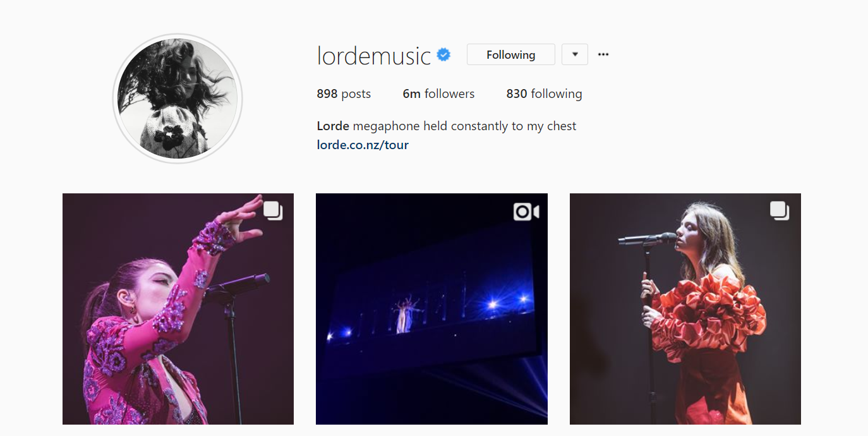Viewport: 868px width, 436px height.
Task: Click the blue verified badge beside lordemusic
Action: tap(444, 55)
